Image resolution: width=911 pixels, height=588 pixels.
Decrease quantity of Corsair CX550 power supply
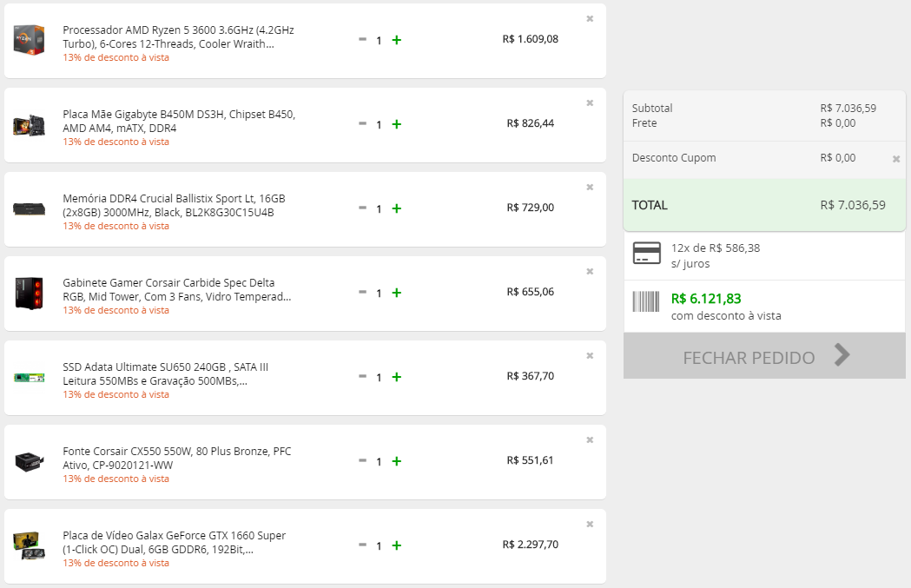(x=362, y=460)
